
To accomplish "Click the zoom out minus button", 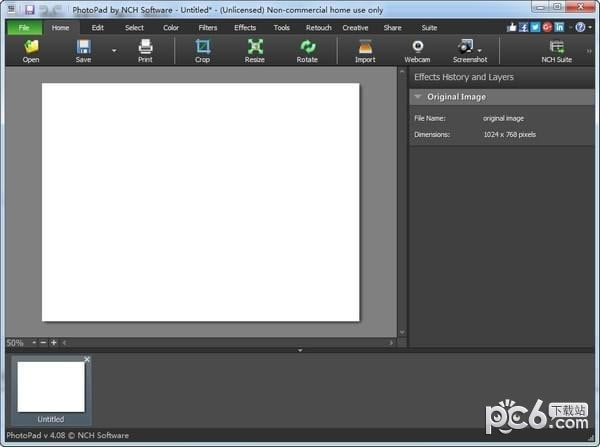I will coord(43,343).
